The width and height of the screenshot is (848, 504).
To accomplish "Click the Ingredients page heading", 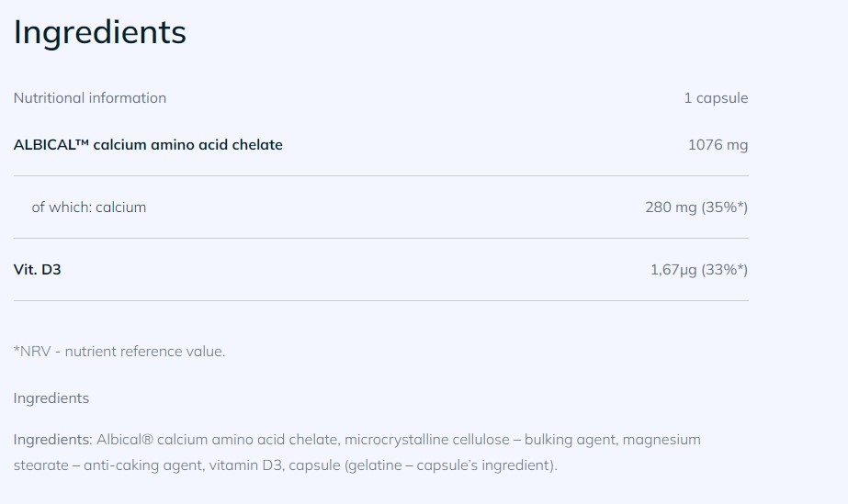I will (99, 32).
